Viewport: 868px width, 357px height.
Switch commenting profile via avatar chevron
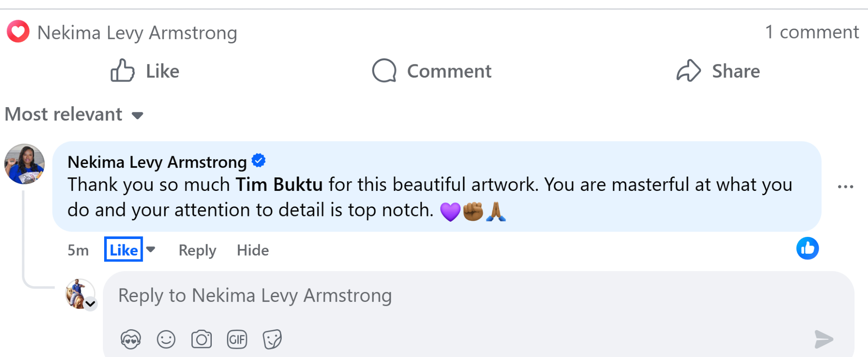click(90, 304)
